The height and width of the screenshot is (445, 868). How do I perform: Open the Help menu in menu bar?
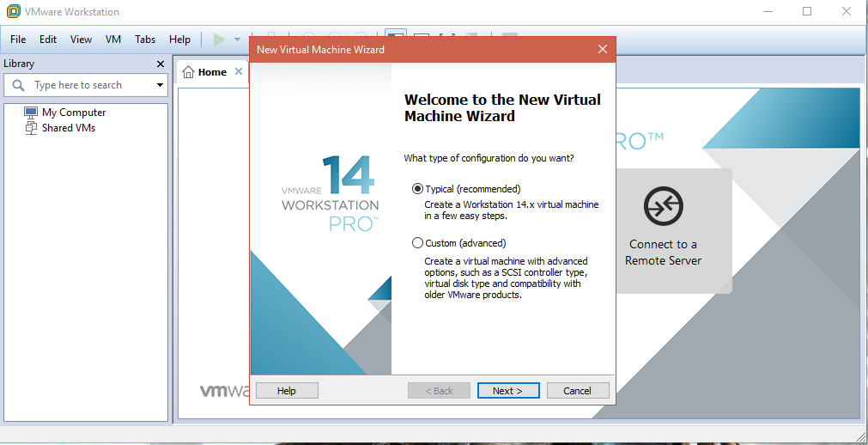click(180, 40)
